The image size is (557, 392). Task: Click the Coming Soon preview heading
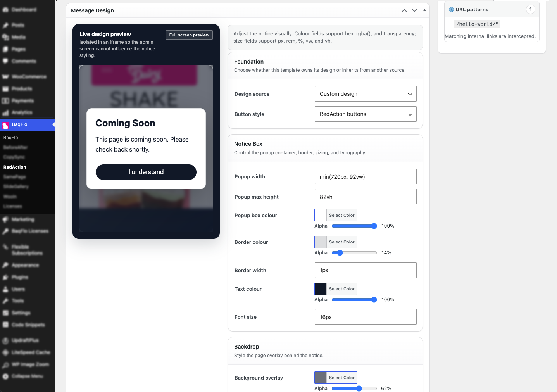[125, 123]
